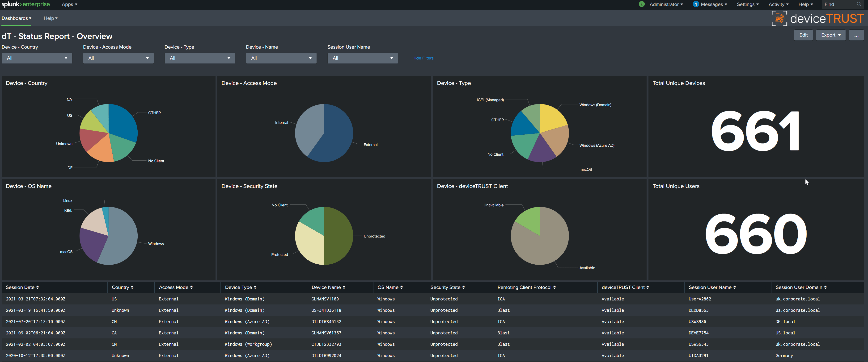
Task: Open the Device - Country filter dropdown
Action: pos(37,58)
